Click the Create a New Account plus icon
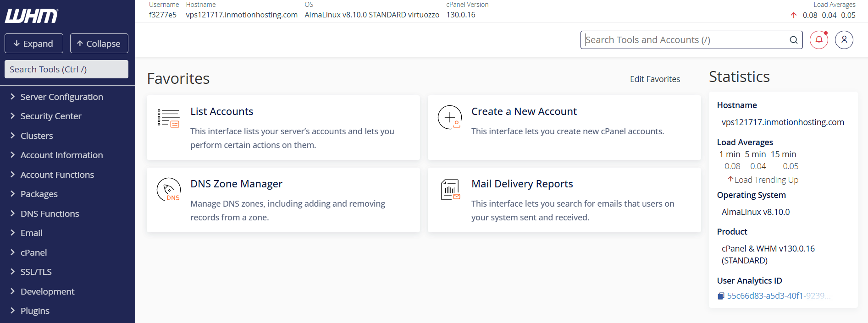This screenshot has width=868, height=323. [449, 117]
